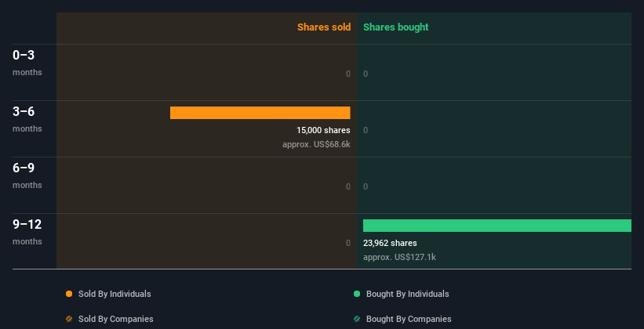Click the Shares bought column header

pos(395,27)
